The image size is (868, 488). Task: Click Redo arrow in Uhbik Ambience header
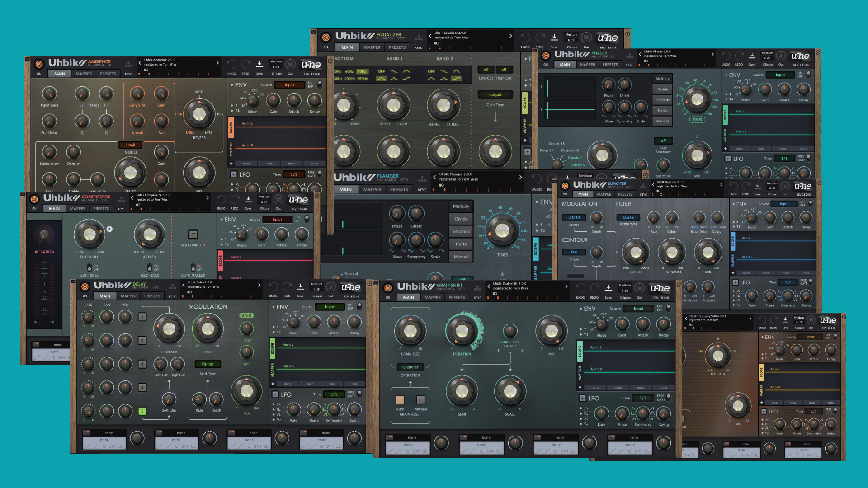point(245,65)
